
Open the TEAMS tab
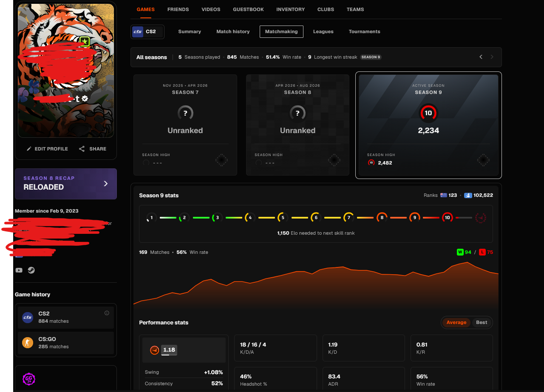pos(355,9)
